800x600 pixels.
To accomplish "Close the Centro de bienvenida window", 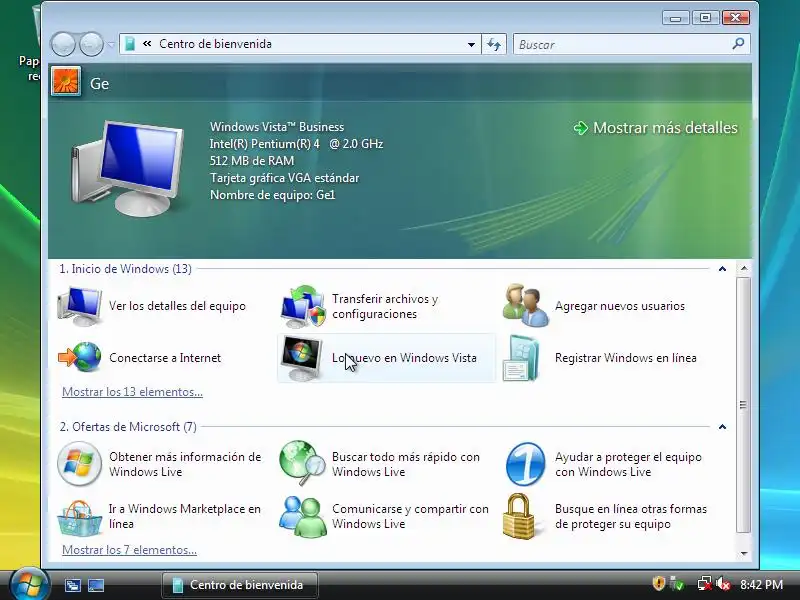I will [736, 18].
